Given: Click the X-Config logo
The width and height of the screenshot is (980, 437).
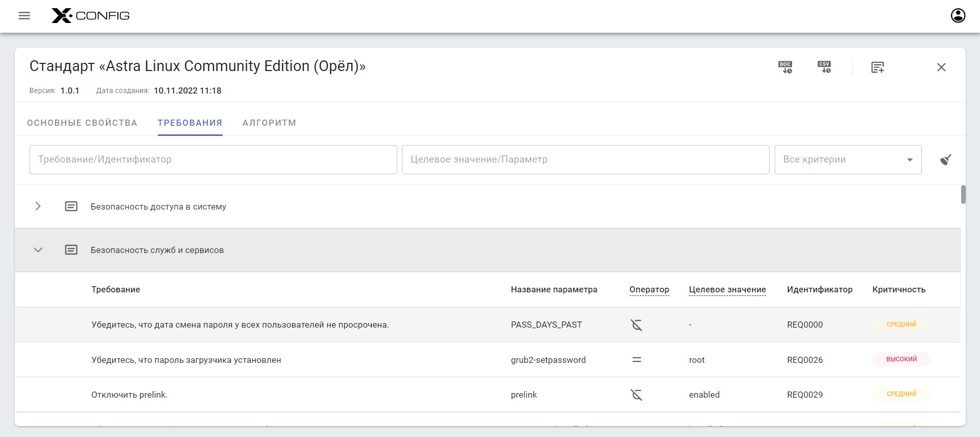Looking at the screenshot, I should point(90,16).
